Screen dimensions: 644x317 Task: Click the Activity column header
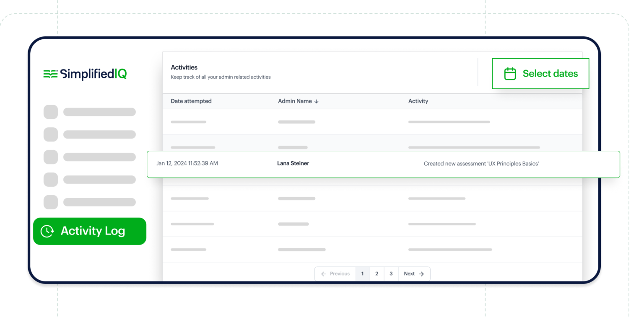tap(418, 101)
